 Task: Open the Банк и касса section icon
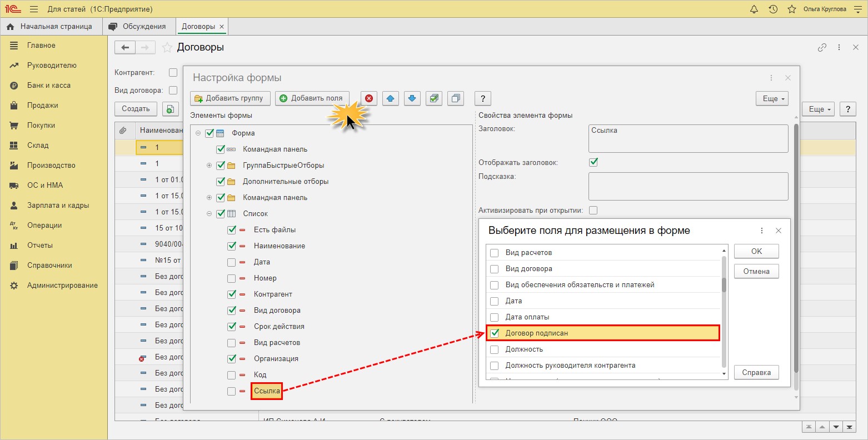click(x=14, y=86)
